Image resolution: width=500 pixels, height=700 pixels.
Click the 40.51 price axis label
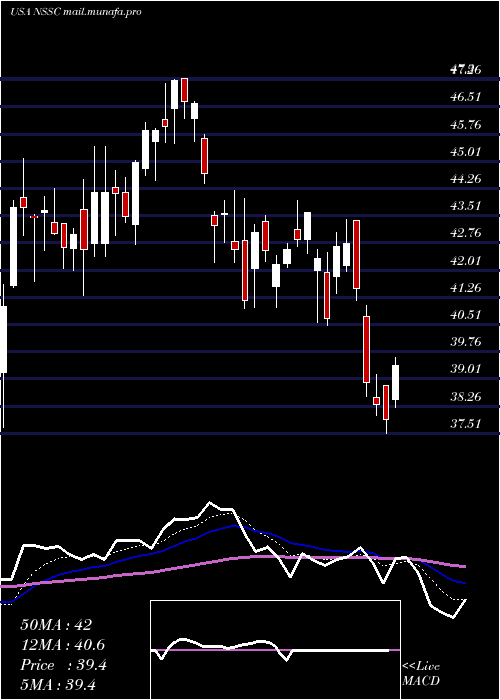coord(466,315)
